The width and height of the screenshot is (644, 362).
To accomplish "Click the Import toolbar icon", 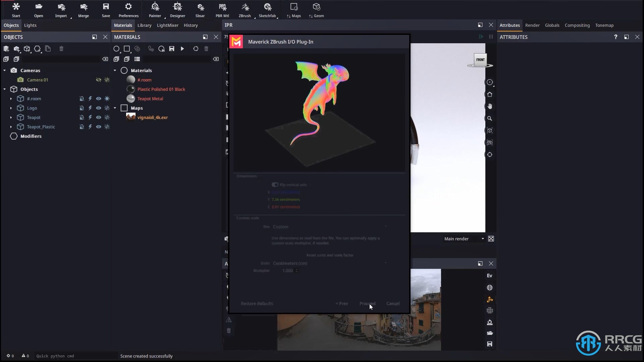I will (61, 10).
